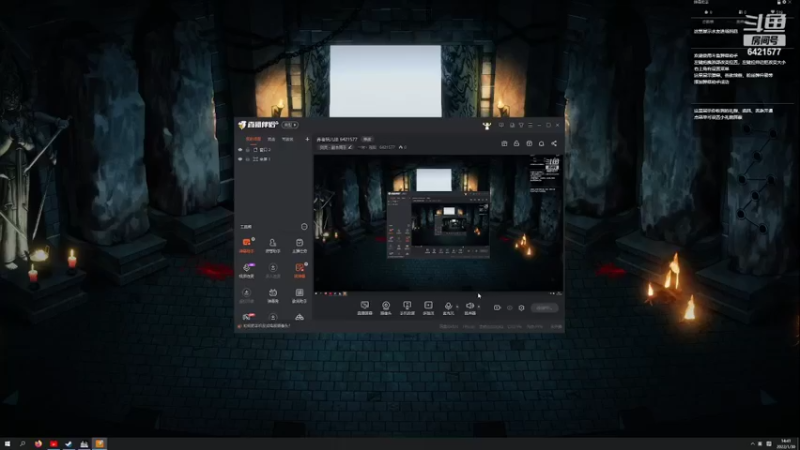Screen dimensions: 800x450
Task: Mute the microphone in the bottom toolbar
Action: 448,308
